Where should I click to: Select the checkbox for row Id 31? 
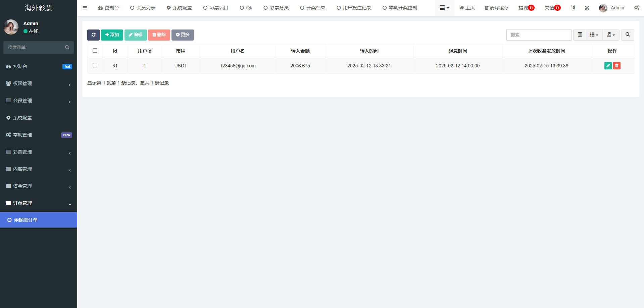click(x=95, y=65)
